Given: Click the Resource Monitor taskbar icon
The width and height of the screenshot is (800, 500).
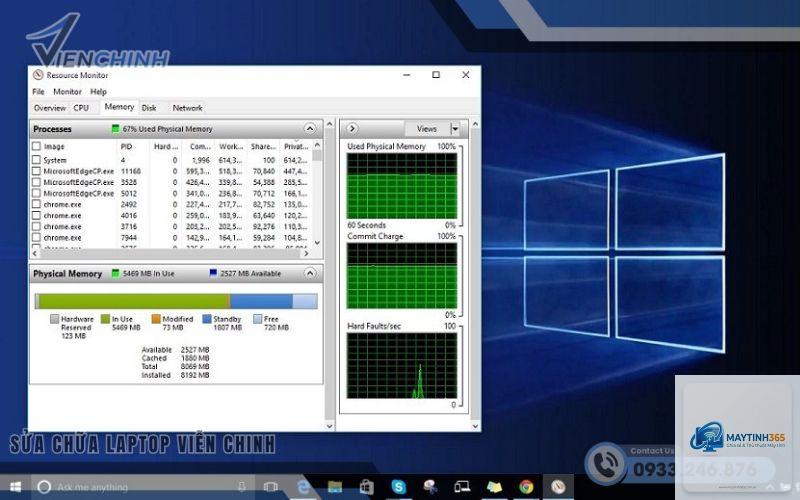Looking at the screenshot, I should tap(558, 487).
